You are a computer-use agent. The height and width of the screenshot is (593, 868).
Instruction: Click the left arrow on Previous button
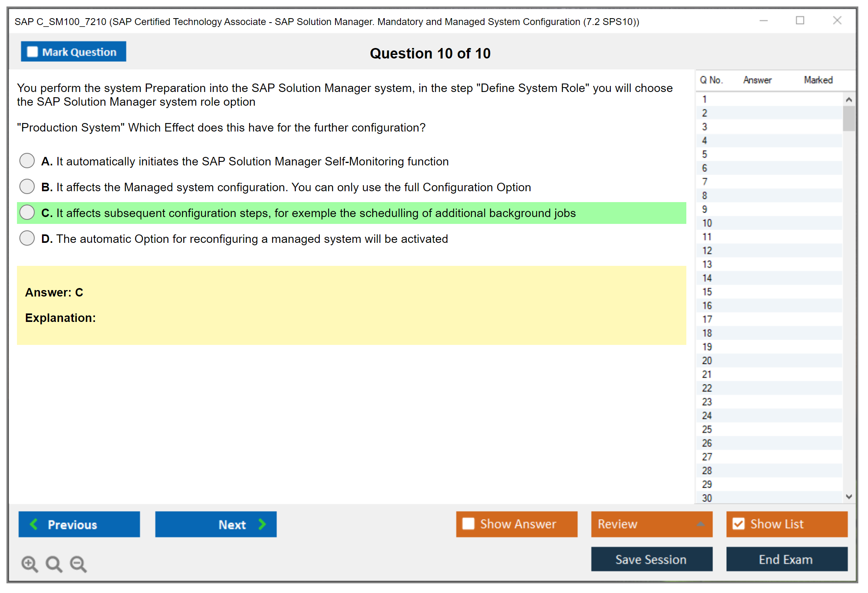coord(34,524)
